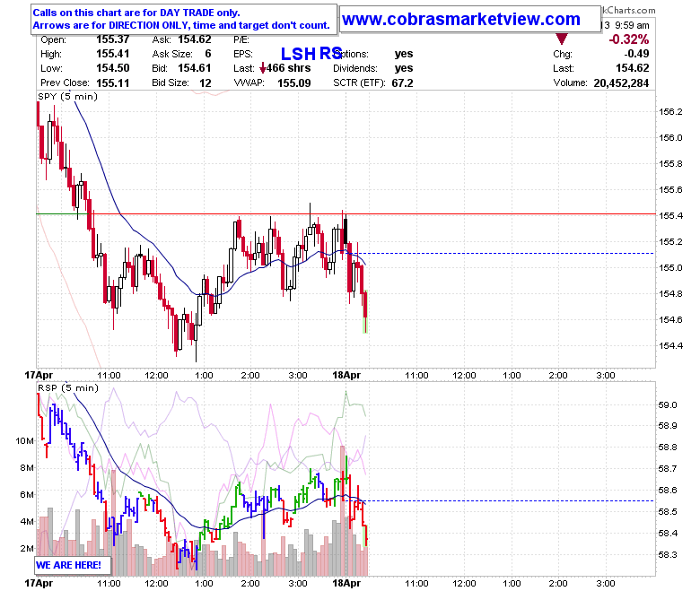Click the VWAP value 155.09
The height and width of the screenshot is (591, 700).
pos(293,83)
